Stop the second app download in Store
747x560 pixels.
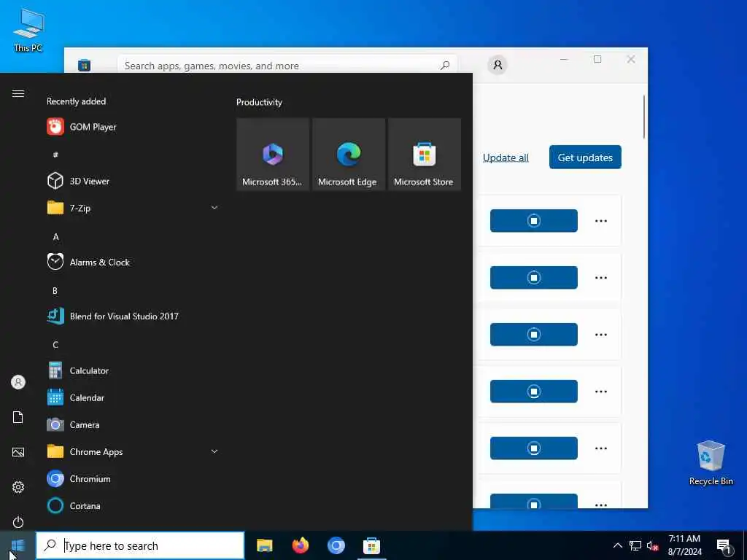(533, 278)
